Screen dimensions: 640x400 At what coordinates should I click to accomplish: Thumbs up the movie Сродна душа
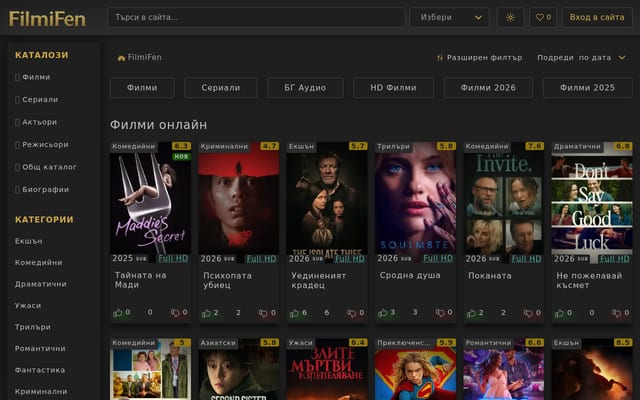click(387, 313)
